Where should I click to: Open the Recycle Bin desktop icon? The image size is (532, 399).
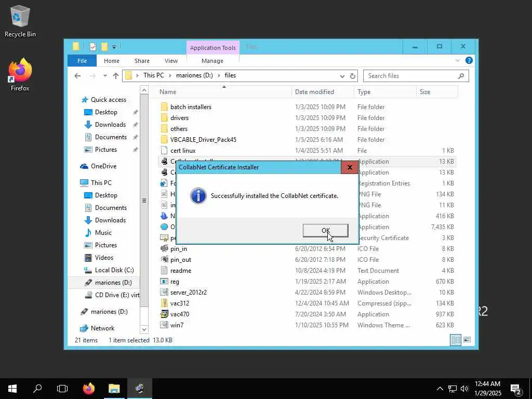[x=20, y=21]
